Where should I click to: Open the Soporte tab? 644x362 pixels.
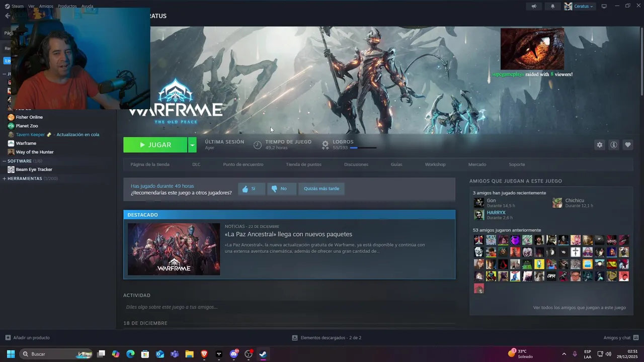(517, 164)
